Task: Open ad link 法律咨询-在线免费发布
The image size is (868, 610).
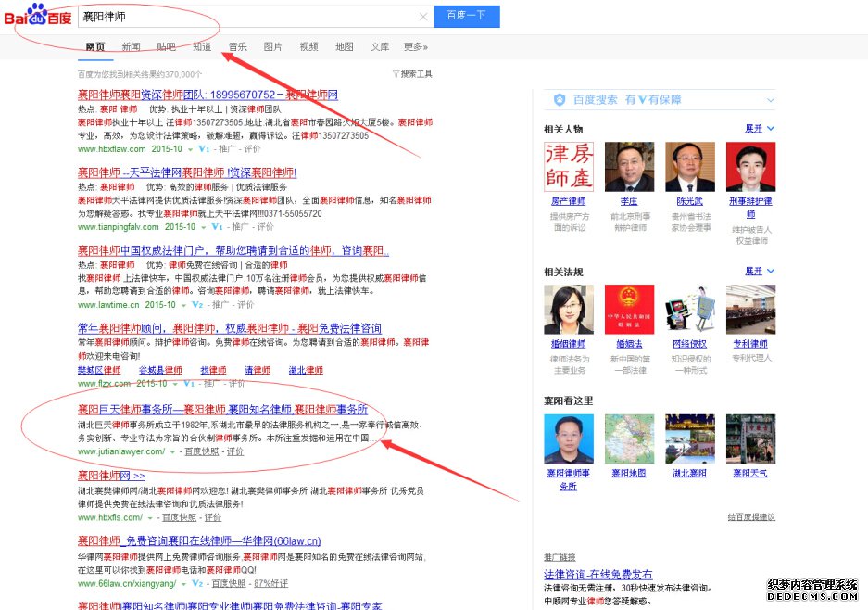Action: [x=598, y=575]
